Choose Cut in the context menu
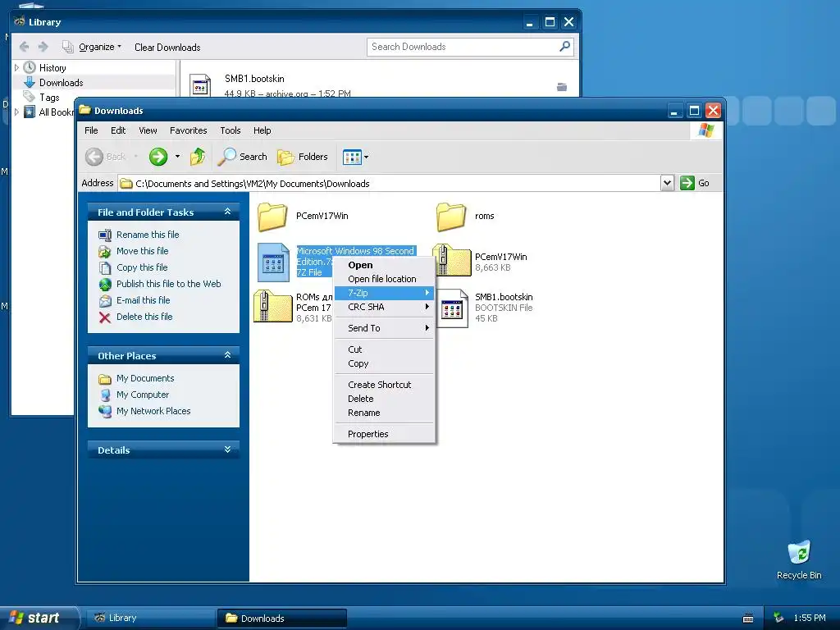The image size is (840, 630). click(384, 349)
